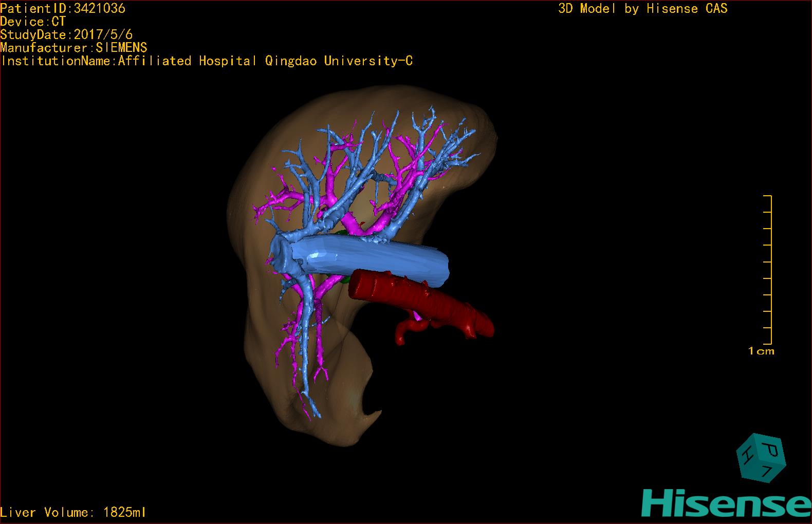Click the Manufacturer:SIEMENS label
The image size is (812, 524).
pos(73,48)
